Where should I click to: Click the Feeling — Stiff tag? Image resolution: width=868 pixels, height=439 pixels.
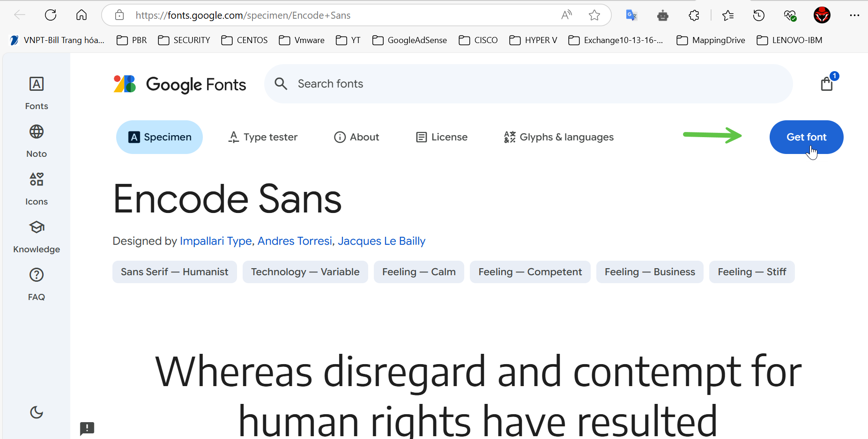[752, 272]
